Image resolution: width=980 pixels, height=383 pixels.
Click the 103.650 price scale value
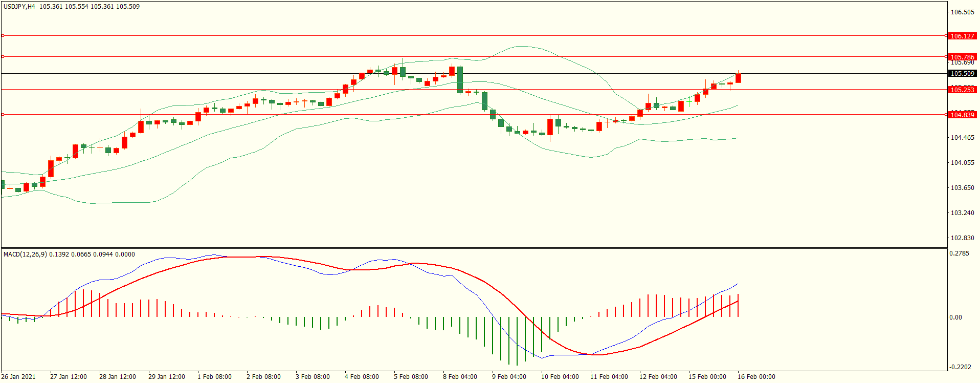pyautogui.click(x=962, y=187)
